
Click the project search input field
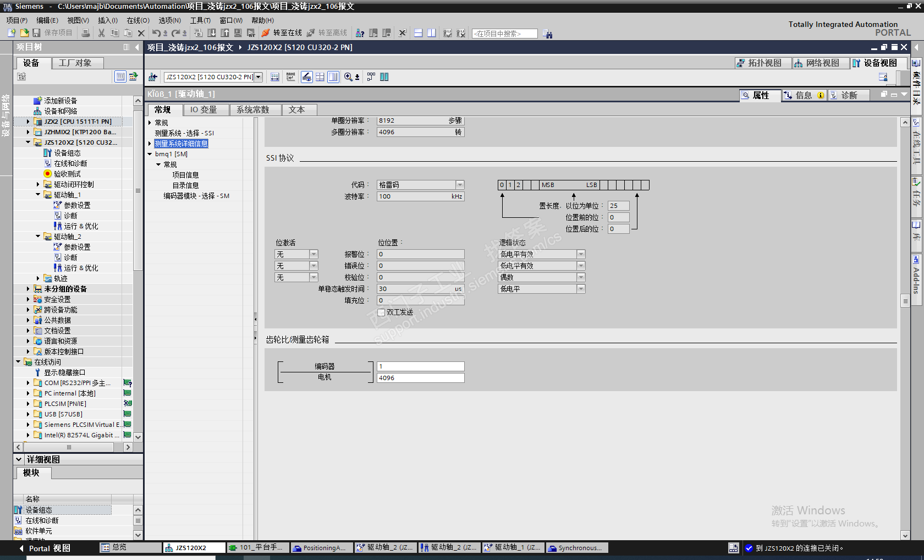(504, 34)
